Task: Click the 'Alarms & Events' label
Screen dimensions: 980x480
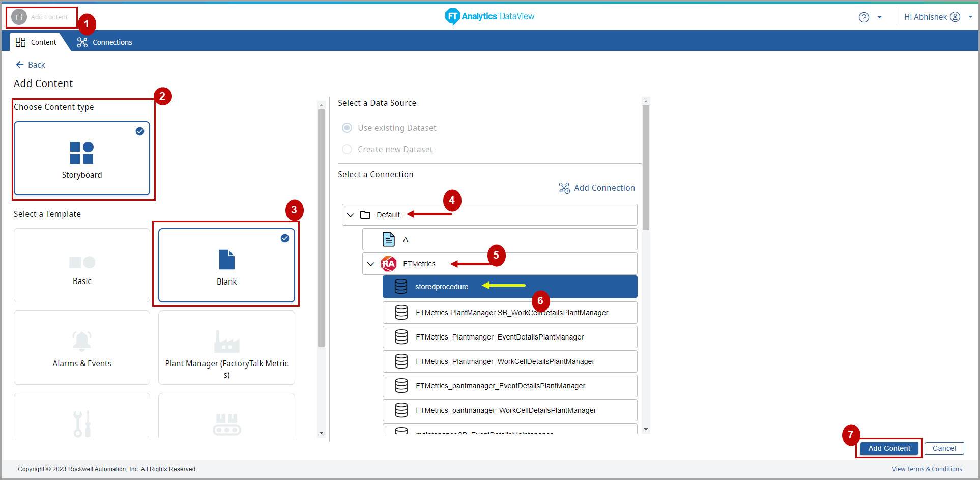Action: click(x=82, y=363)
